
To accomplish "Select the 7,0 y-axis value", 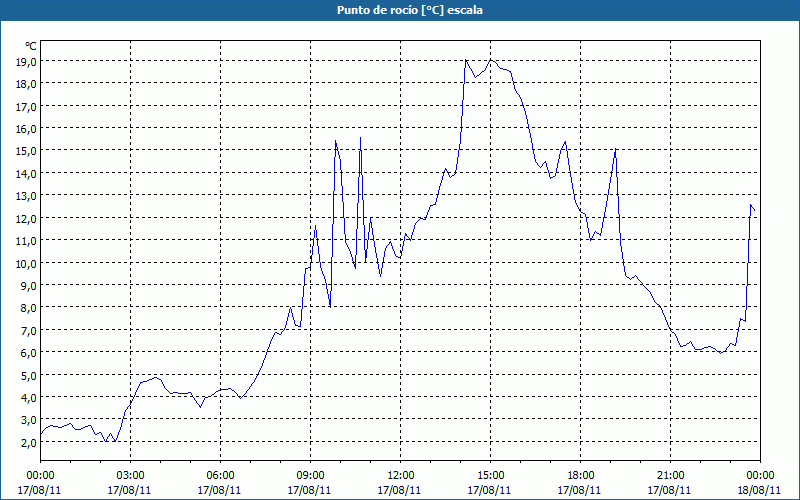I will [29, 330].
